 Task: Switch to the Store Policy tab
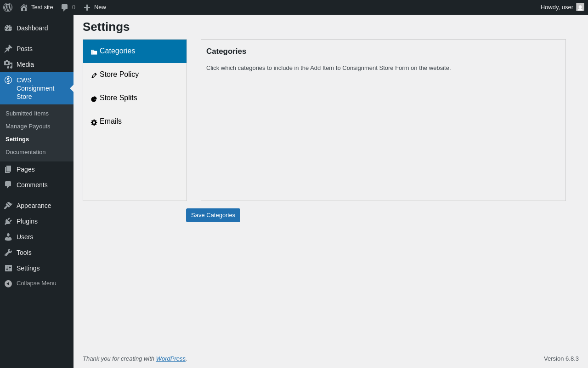coord(135,75)
